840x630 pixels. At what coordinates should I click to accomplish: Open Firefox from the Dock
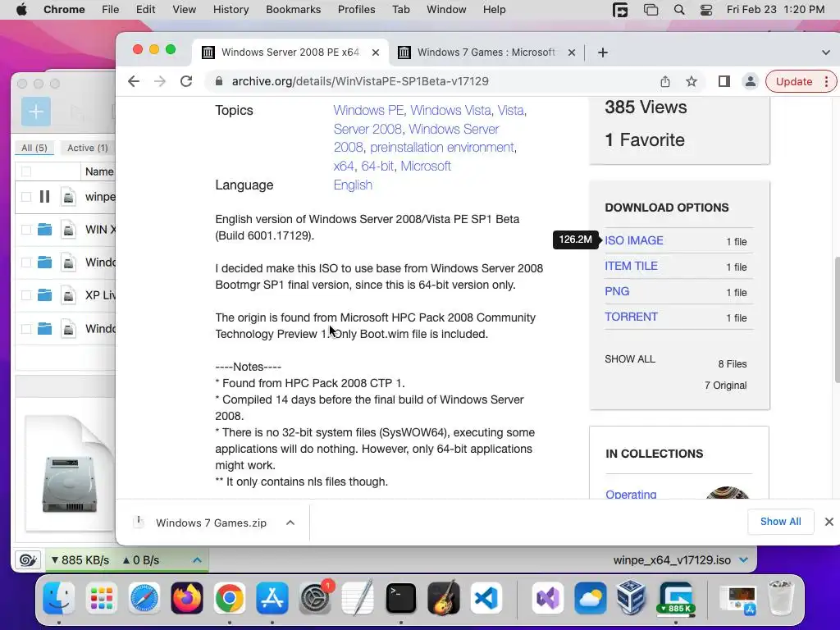click(x=187, y=598)
